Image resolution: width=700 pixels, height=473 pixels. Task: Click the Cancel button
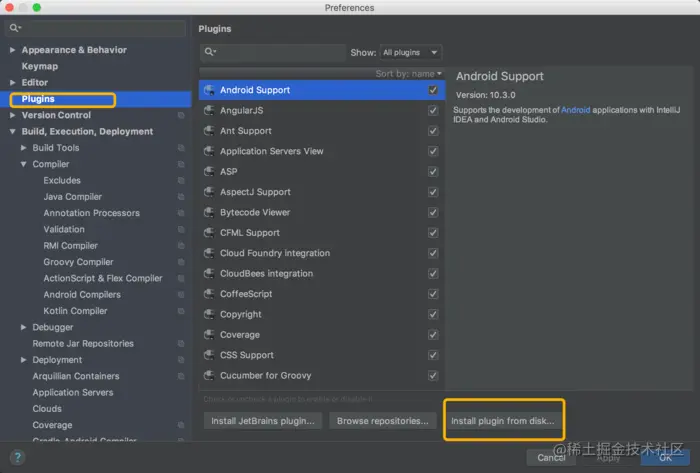coord(551,457)
